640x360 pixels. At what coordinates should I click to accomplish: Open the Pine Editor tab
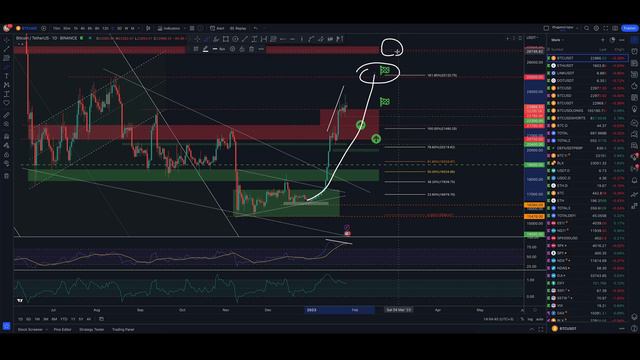tap(62, 329)
